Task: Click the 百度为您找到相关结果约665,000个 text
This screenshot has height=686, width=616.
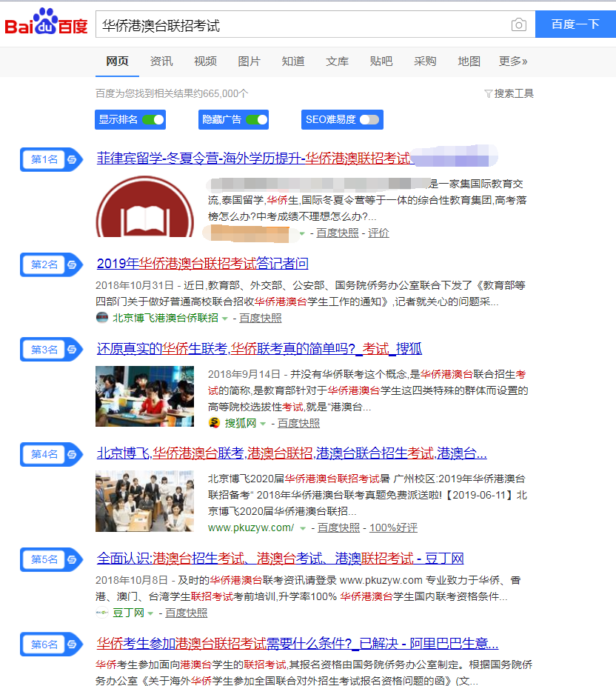Action: pyautogui.click(x=172, y=93)
